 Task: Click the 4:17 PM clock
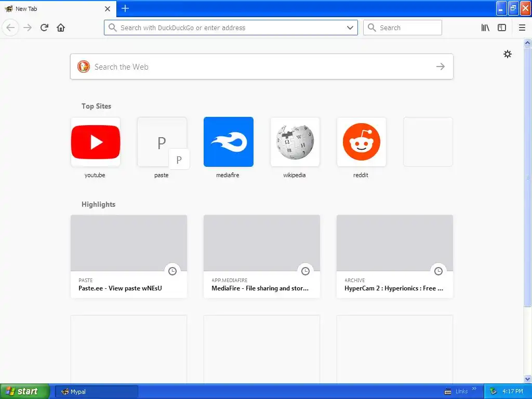point(513,392)
